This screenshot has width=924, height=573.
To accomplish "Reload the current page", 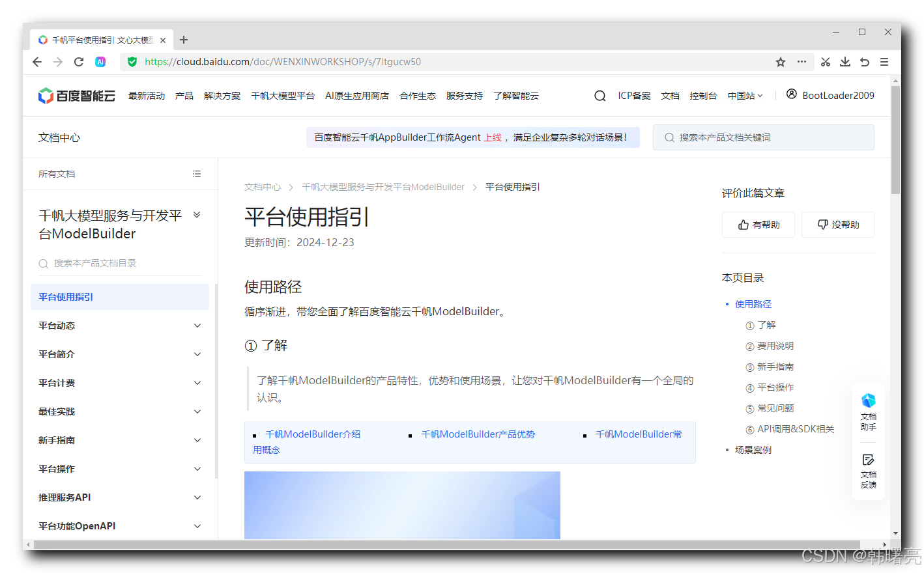I will coord(79,62).
